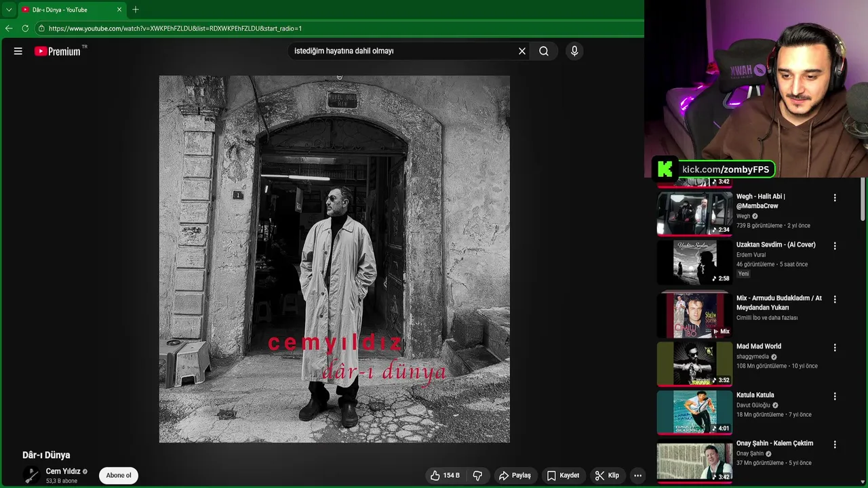Reload the current page
This screenshot has height=488, width=868.
pos(25,28)
